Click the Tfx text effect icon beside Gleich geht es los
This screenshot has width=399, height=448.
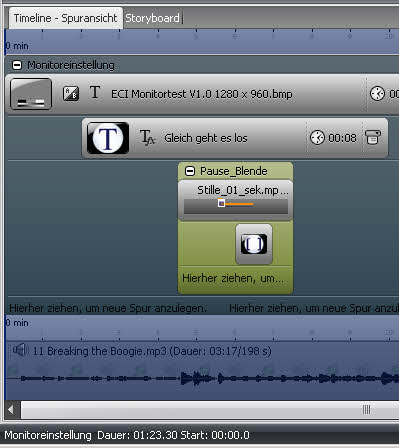pos(147,138)
